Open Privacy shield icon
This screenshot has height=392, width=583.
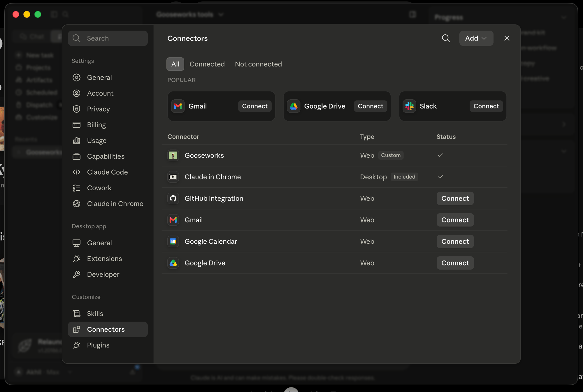(x=76, y=109)
